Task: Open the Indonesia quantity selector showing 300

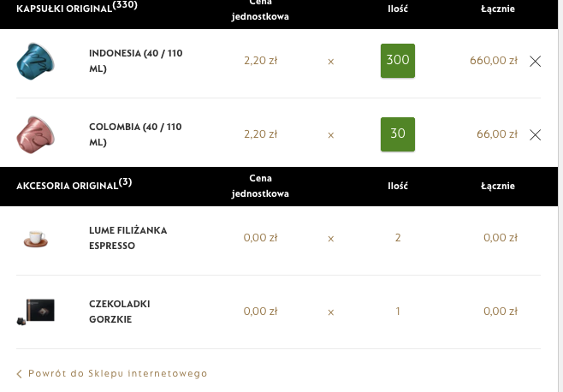Action: click(398, 61)
